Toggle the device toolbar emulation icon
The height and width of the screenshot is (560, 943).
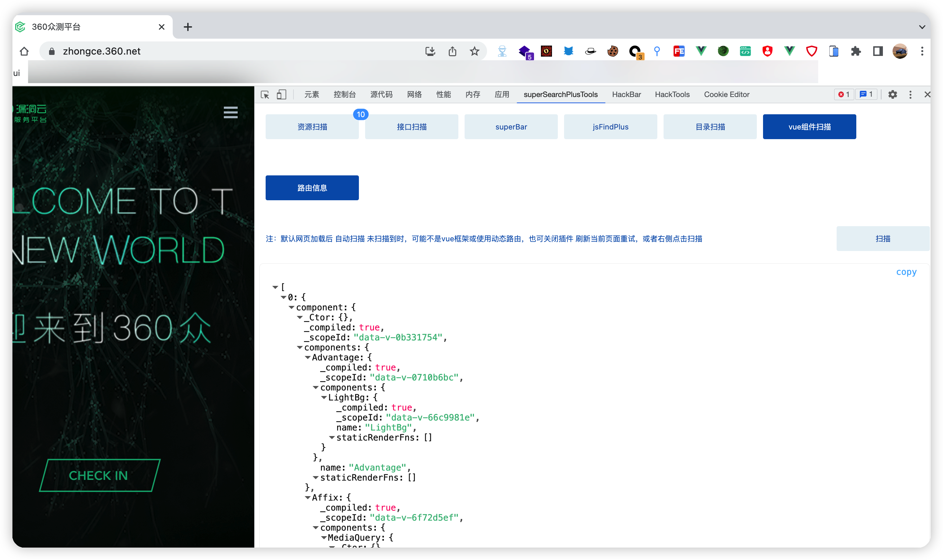281,94
